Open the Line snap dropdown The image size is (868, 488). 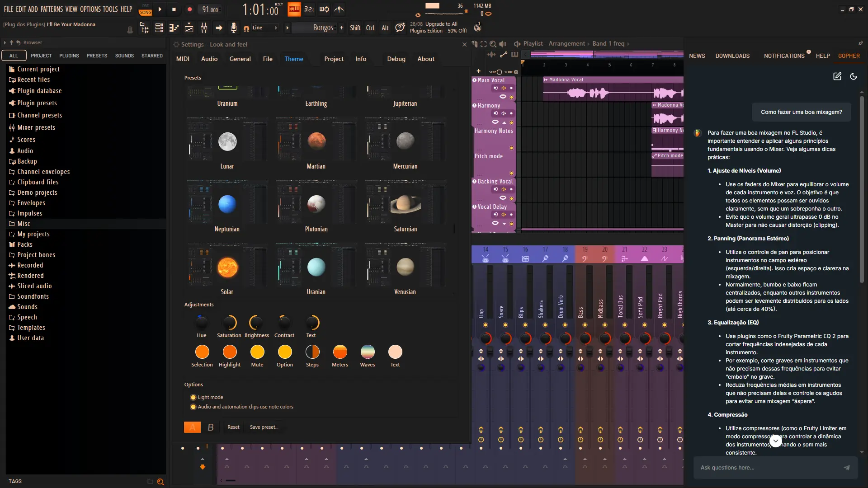pyautogui.click(x=262, y=28)
